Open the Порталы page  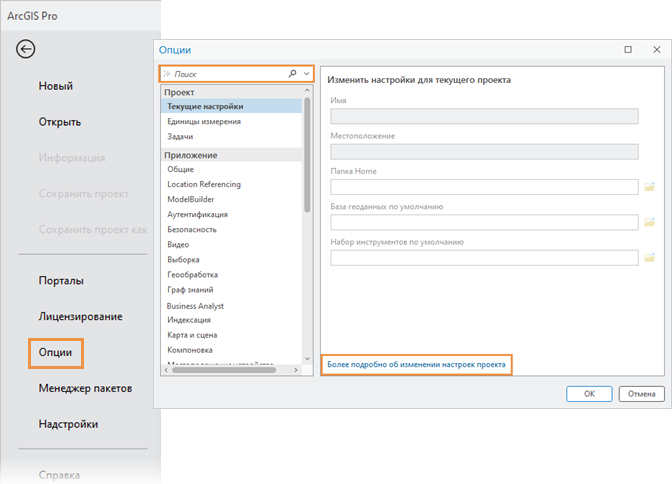pos(61,281)
